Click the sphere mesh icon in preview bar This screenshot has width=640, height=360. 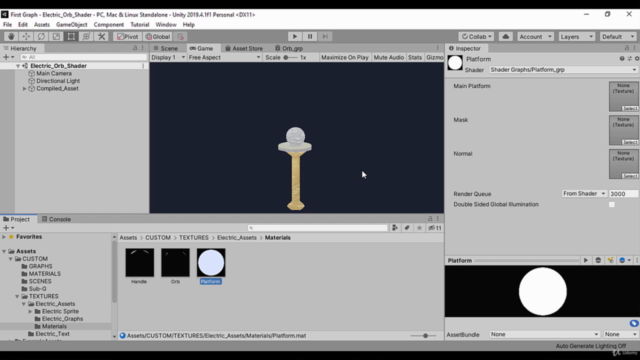click(598, 260)
